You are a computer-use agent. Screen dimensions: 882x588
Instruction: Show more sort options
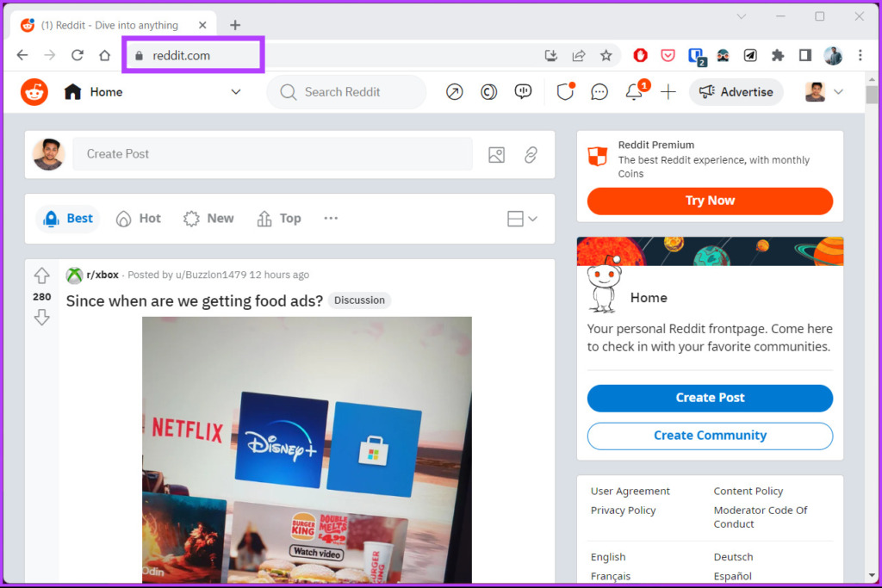(331, 218)
